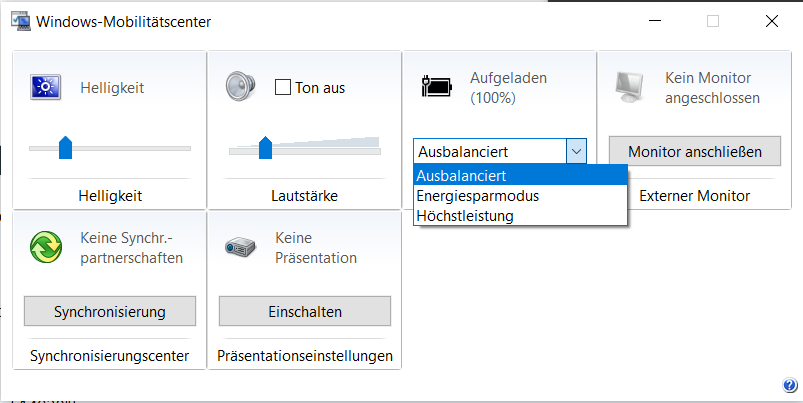
Task: Close the Windows-Mobilitätscenter window
Action: [x=771, y=21]
